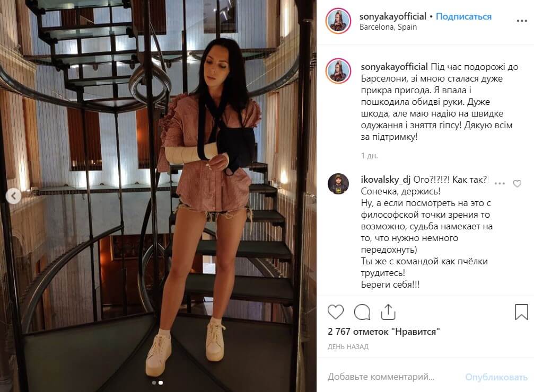Follow the account via Подписаться link

click(x=463, y=16)
